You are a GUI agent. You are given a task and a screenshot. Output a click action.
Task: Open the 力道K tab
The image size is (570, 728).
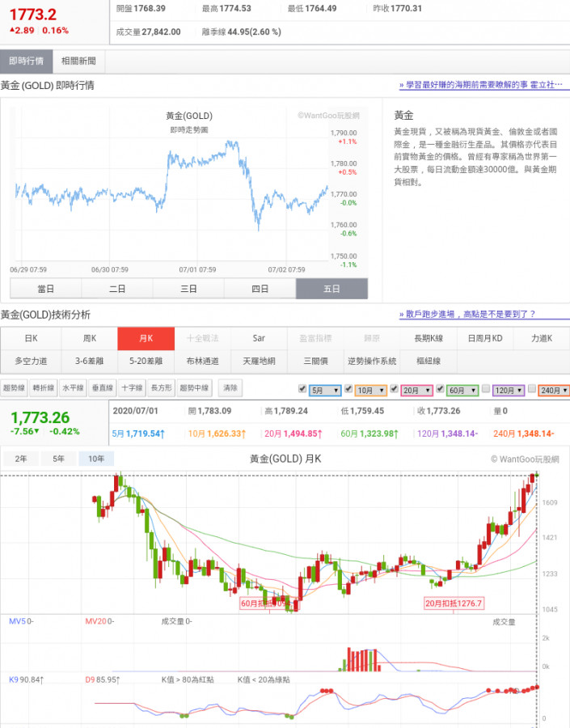pyautogui.click(x=542, y=338)
